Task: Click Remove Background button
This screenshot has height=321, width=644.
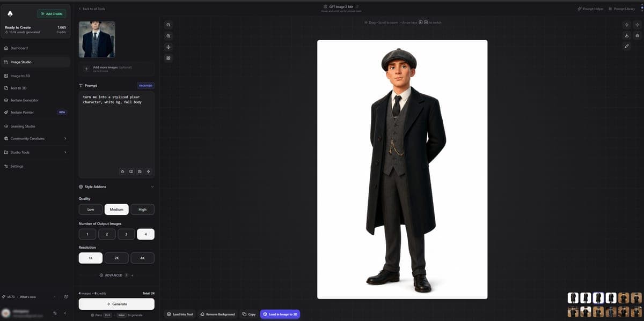Action: pyautogui.click(x=217, y=314)
